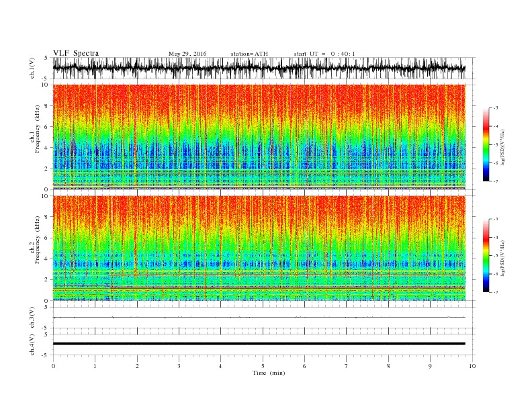Click the "ch.3(V)" axis label
532x411 pixels.
coord(32,318)
